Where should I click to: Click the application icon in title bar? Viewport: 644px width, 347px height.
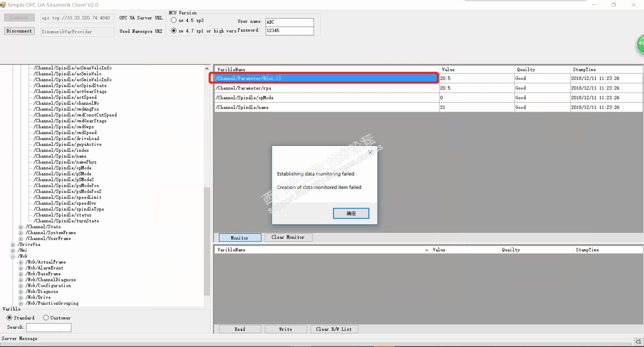tap(3, 5)
